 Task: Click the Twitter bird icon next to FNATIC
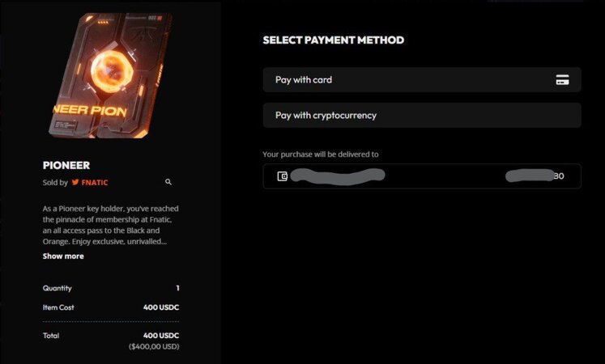coord(75,182)
